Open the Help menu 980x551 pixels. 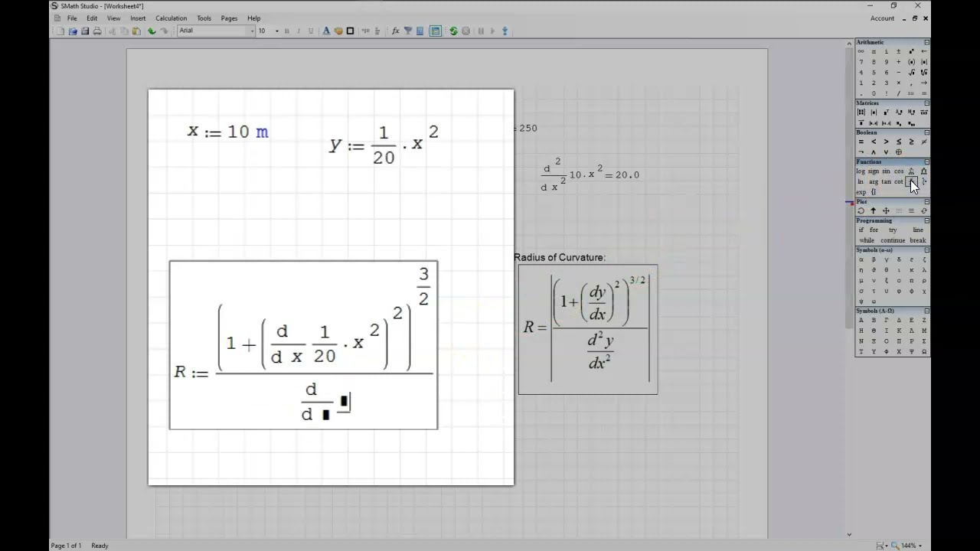(x=253, y=18)
